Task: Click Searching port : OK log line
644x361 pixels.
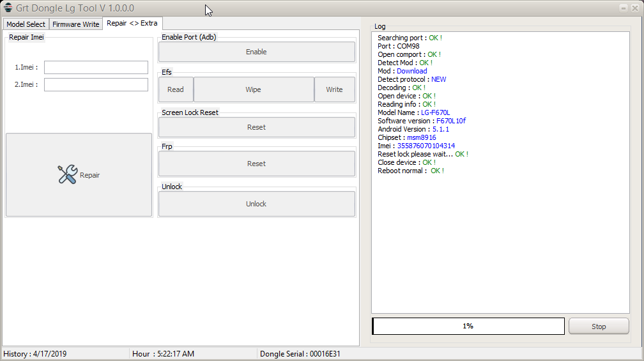Action: pos(410,38)
